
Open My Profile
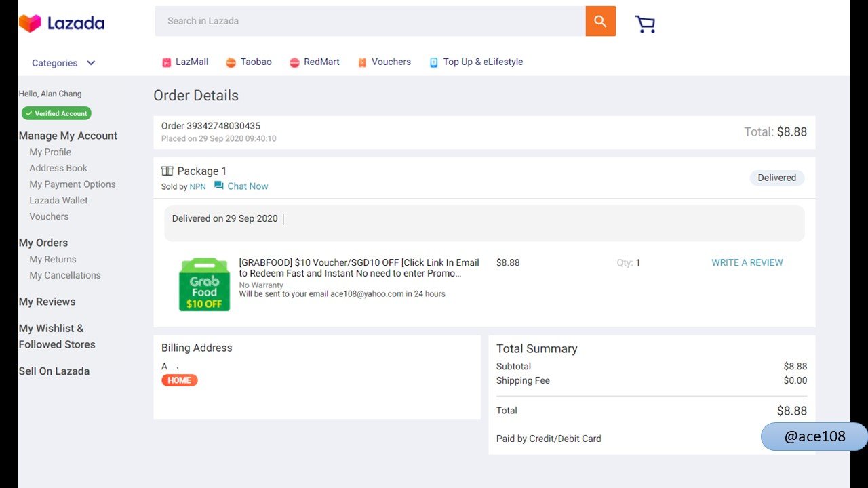tap(50, 152)
